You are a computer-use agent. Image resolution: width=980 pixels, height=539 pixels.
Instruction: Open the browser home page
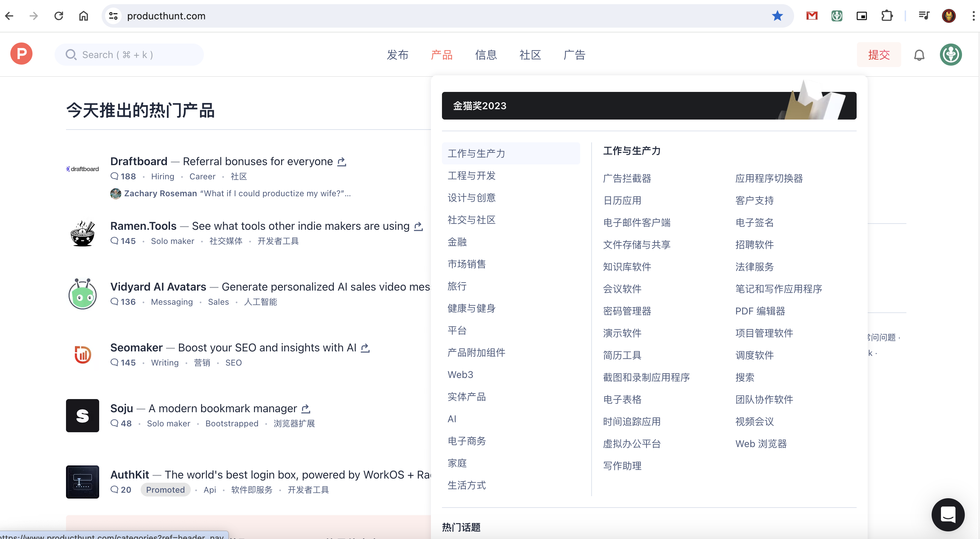pyautogui.click(x=83, y=16)
